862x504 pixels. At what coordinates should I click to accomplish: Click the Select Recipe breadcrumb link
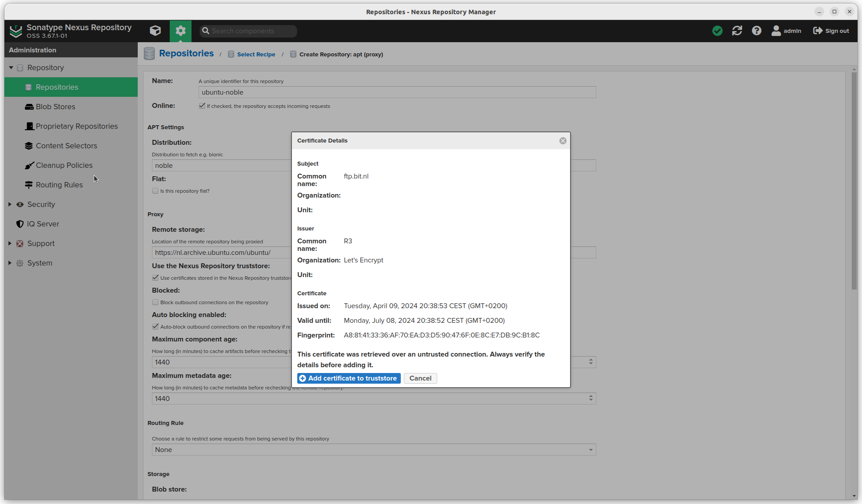pos(256,54)
